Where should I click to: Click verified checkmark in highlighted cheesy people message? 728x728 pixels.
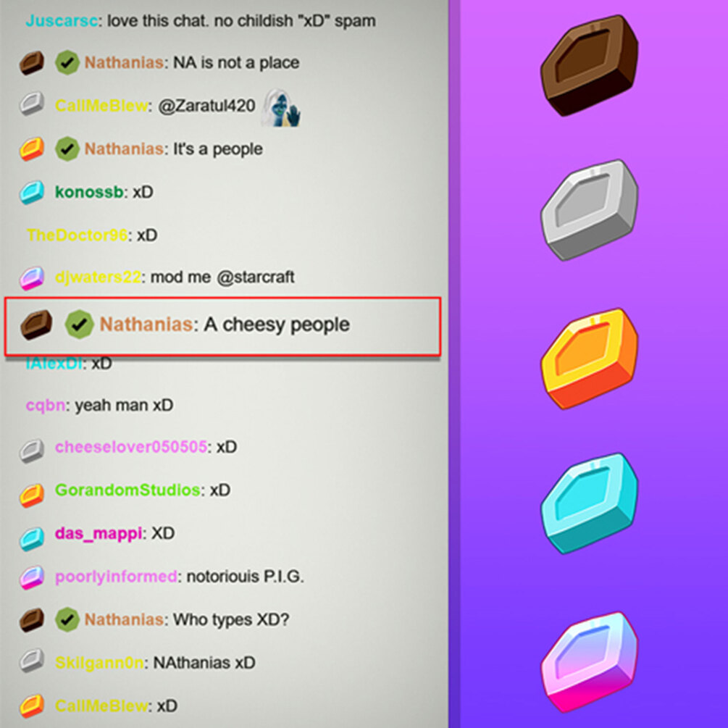click(80, 324)
